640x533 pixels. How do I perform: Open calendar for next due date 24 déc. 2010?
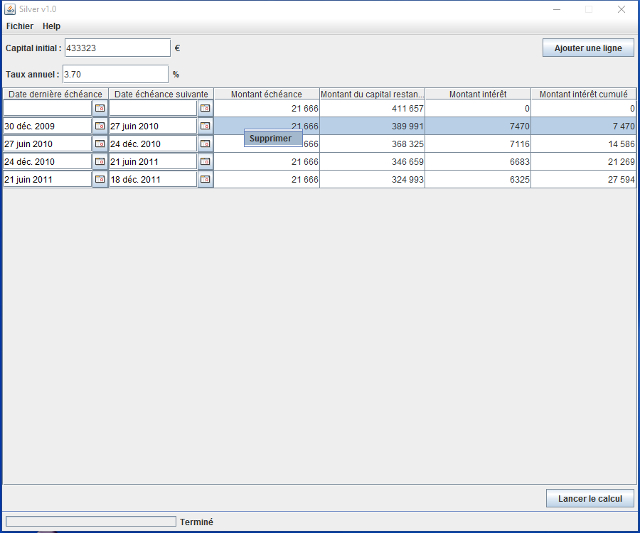tap(205, 144)
